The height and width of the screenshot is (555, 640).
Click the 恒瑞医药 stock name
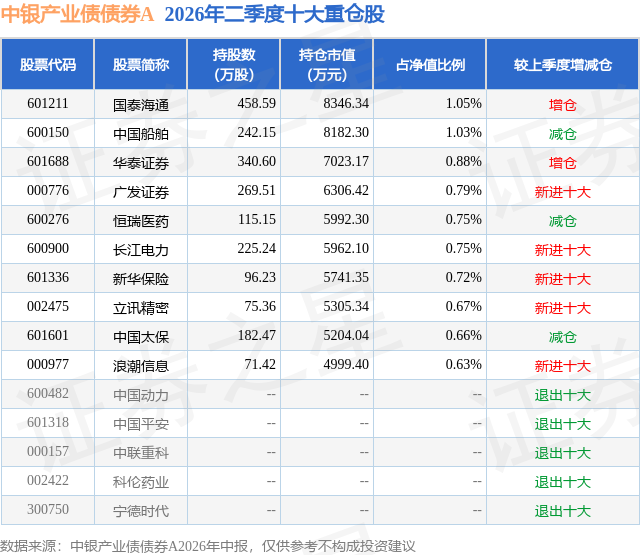pyautogui.click(x=141, y=221)
